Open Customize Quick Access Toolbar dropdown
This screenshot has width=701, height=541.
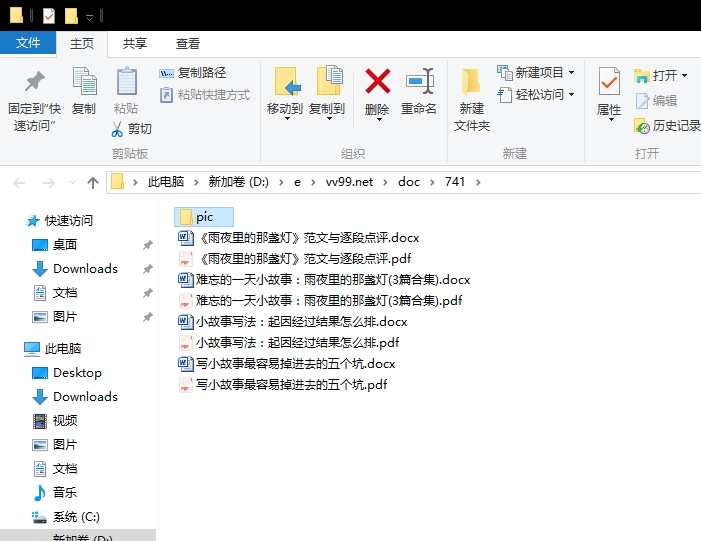(x=89, y=17)
